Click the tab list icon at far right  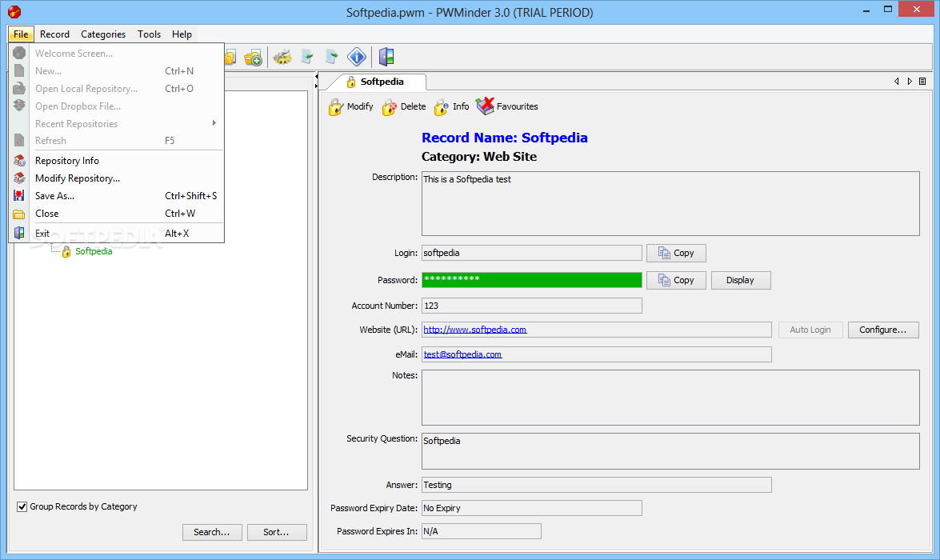click(x=922, y=82)
